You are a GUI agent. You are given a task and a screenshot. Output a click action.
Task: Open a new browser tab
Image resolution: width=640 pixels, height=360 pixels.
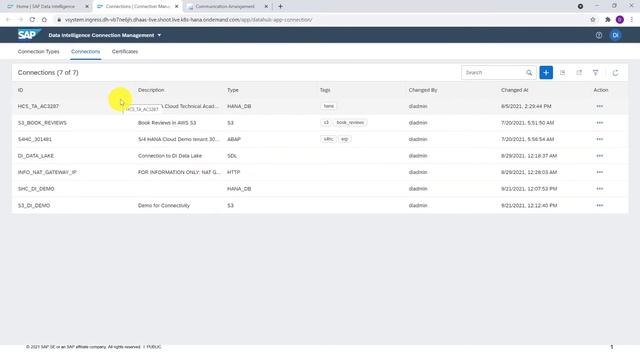click(x=280, y=7)
